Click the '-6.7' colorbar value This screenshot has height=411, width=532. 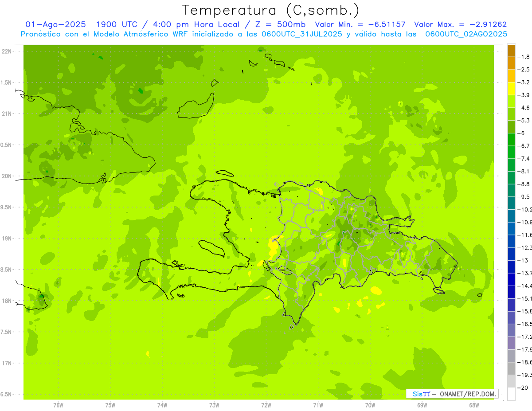524,146
